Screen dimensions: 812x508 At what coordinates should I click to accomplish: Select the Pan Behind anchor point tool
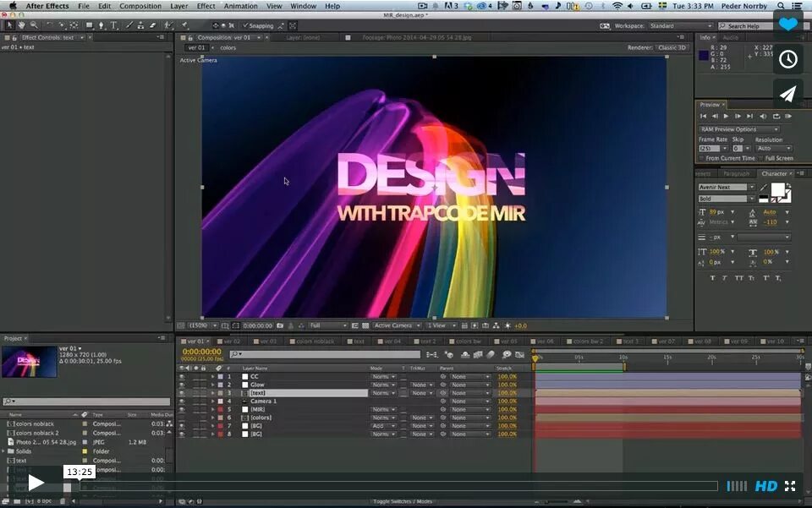pyautogui.click(x=74, y=25)
